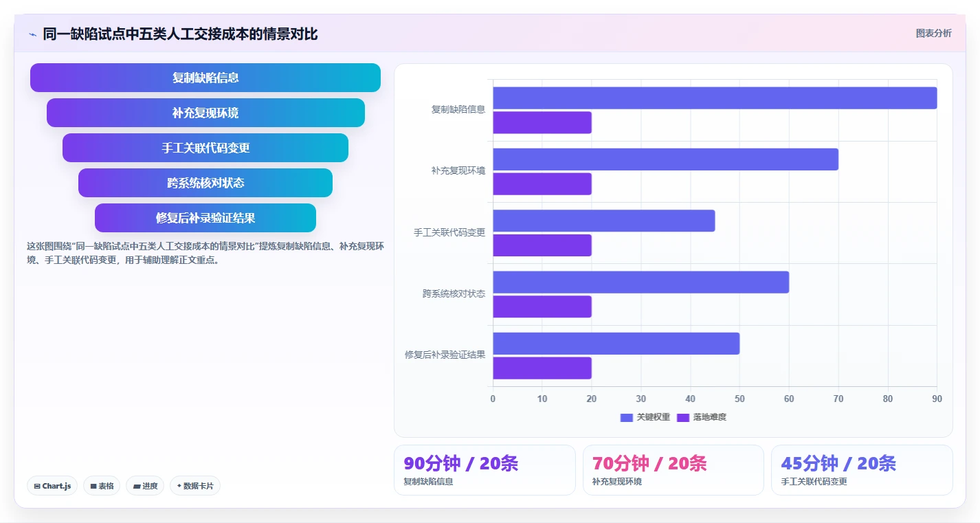Click the x-axis tick label 90

click(937, 399)
